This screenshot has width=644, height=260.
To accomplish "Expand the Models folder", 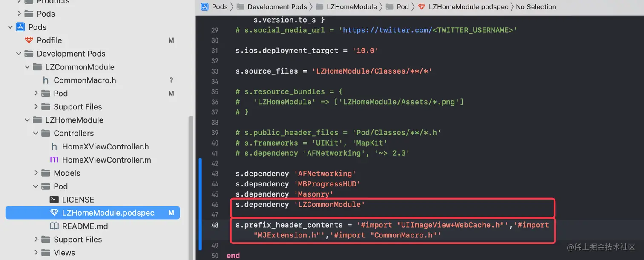I will tap(36, 173).
